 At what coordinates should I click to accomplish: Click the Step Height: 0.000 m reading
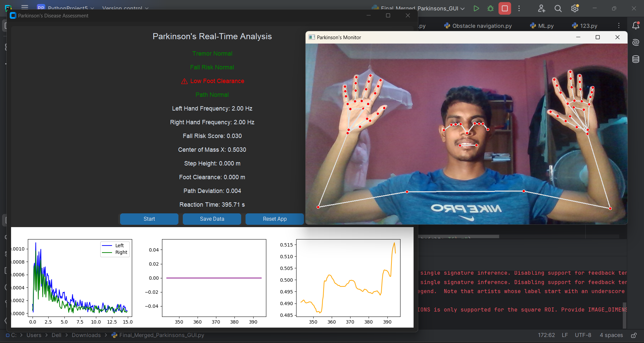pos(212,163)
